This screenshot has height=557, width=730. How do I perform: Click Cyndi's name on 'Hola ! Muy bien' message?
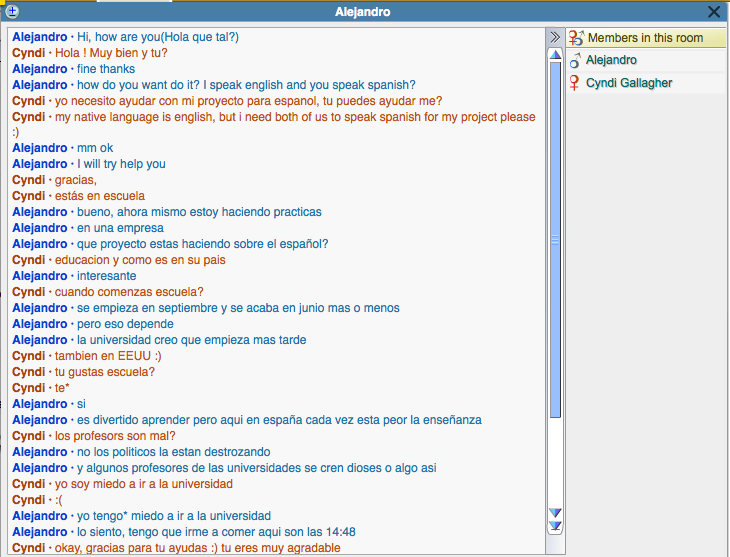(x=28, y=53)
